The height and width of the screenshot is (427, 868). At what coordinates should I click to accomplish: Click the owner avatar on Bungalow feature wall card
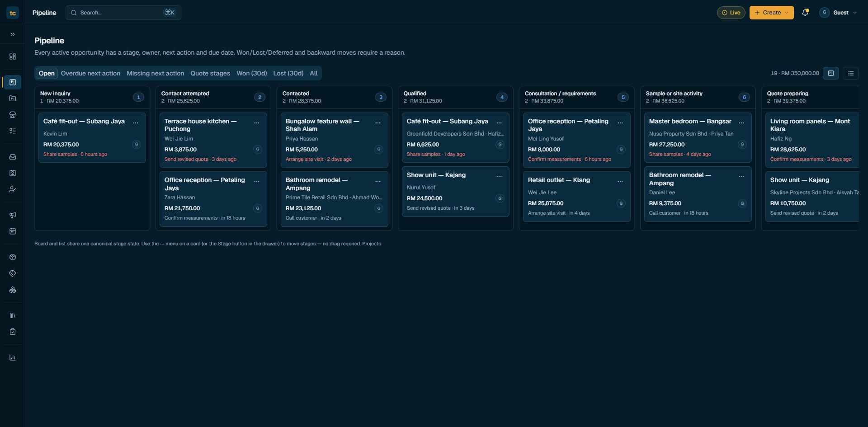[x=379, y=150]
